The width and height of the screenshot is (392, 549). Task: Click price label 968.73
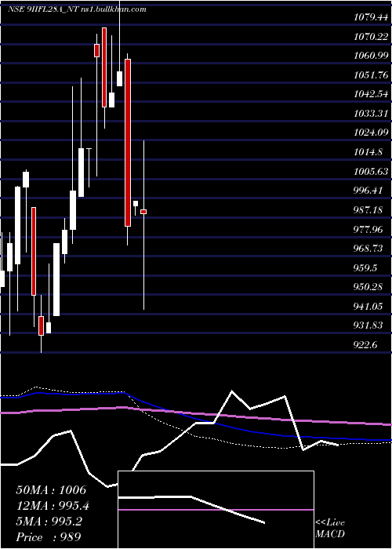point(368,249)
